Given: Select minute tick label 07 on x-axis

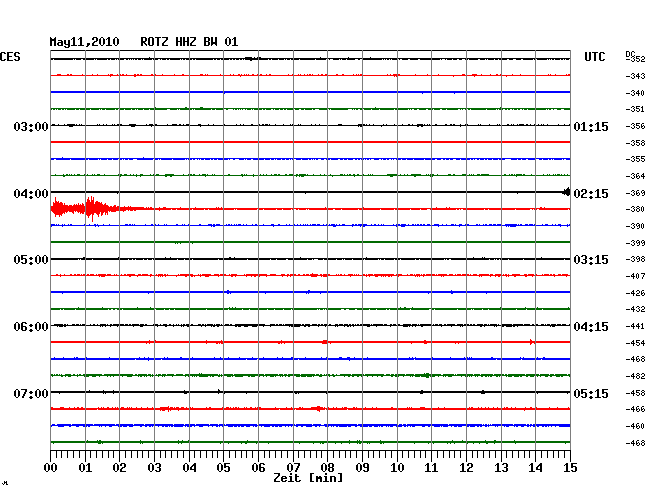Looking at the screenshot, I should click(293, 468).
